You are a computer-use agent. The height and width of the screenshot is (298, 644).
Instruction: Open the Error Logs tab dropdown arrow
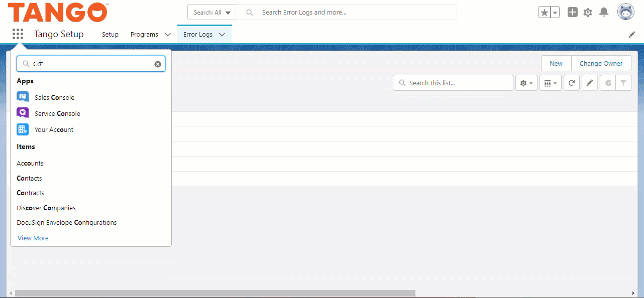pos(222,34)
